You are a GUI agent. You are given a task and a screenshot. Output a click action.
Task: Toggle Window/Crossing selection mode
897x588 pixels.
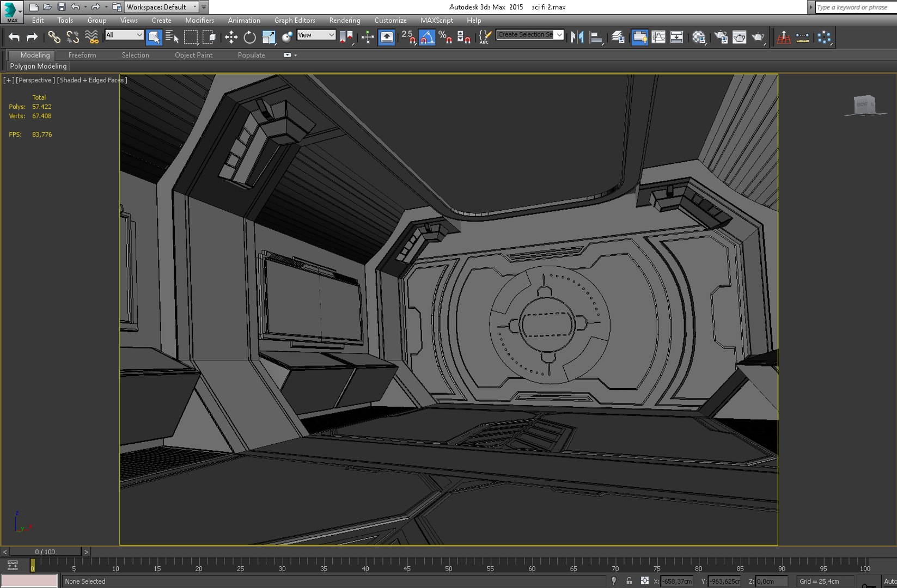209,37
